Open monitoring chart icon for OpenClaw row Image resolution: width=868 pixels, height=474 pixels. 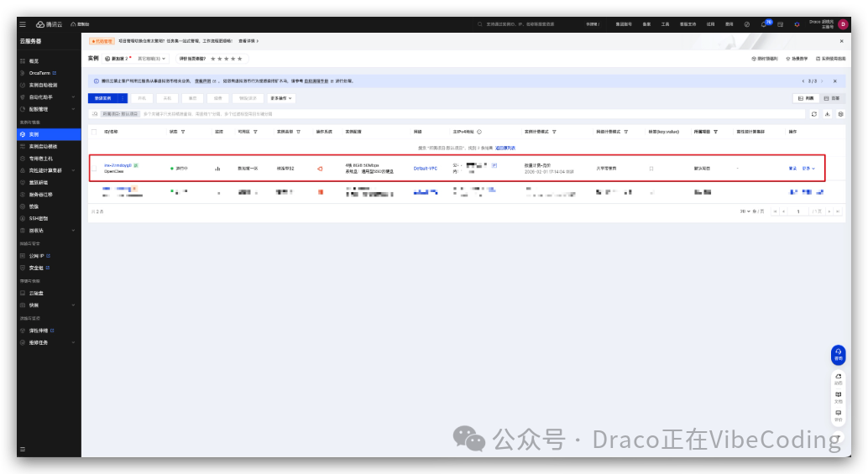(217, 169)
